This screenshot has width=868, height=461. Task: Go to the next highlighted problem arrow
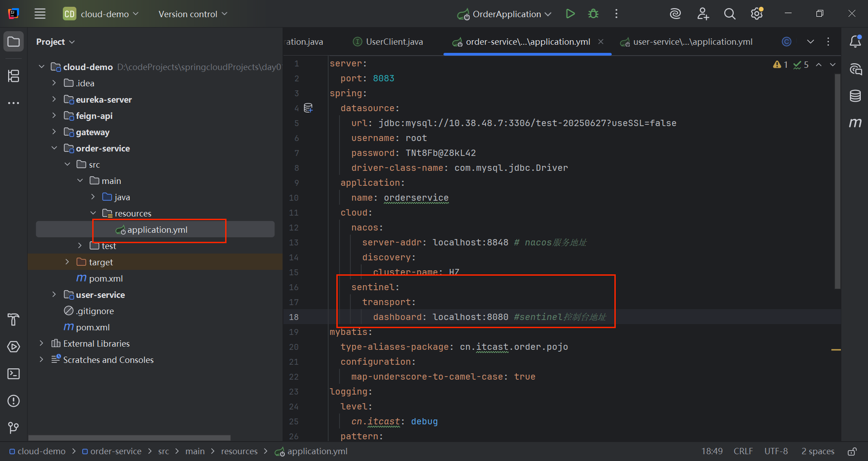[x=833, y=65]
